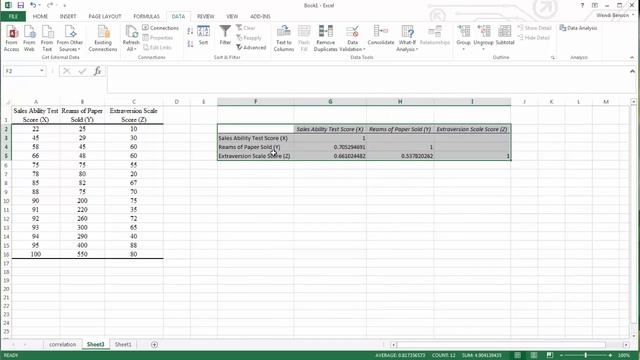Open Data Analysis tool
The height and width of the screenshot is (360, 640).
click(578, 28)
